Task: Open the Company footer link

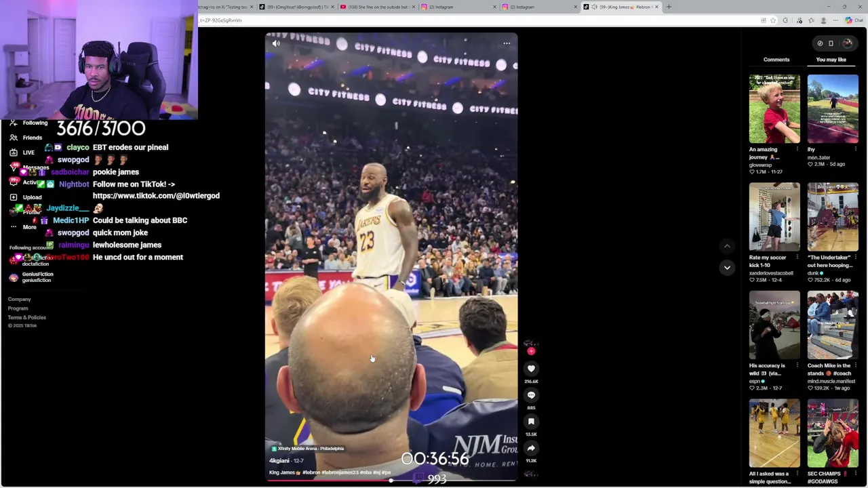Action: 19,300
